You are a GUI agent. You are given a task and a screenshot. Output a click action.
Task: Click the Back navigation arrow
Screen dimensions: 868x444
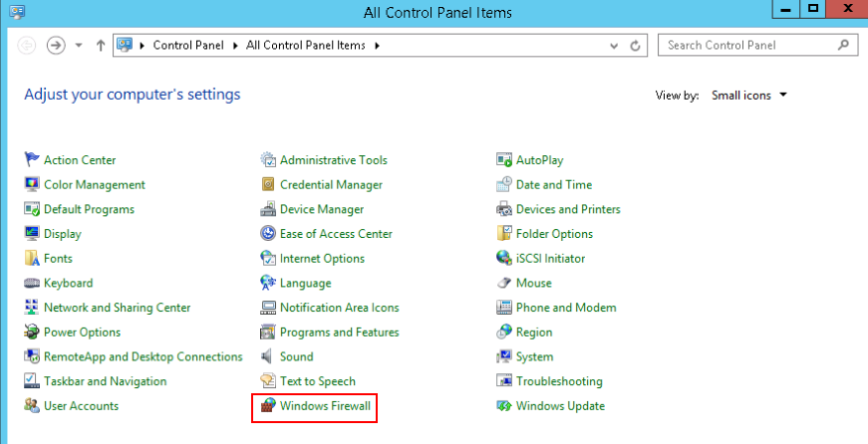pos(26,45)
